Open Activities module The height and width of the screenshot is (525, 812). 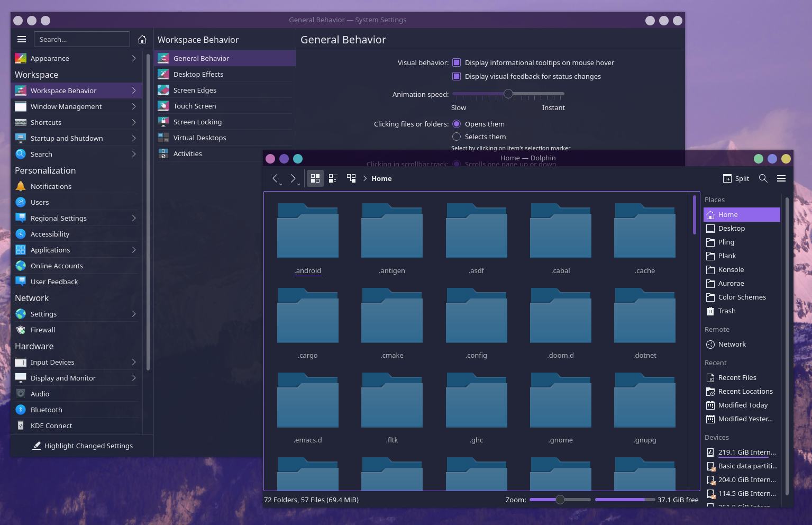tap(209, 153)
